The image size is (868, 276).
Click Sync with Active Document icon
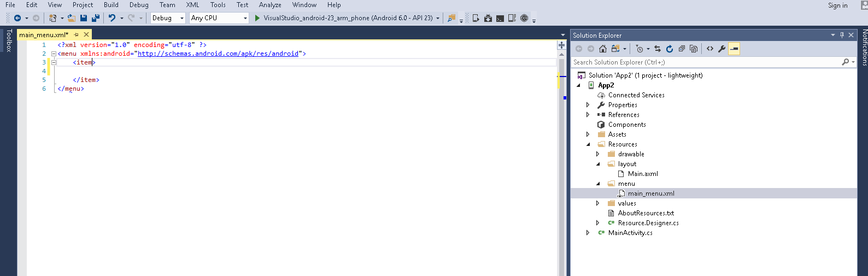(658, 49)
